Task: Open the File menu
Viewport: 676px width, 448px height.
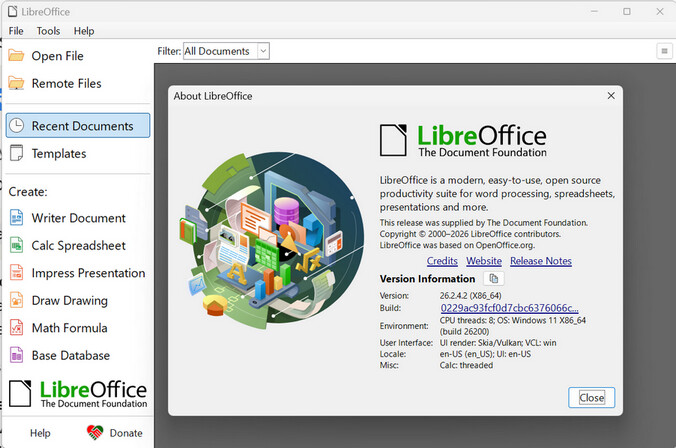Action: 16,31
